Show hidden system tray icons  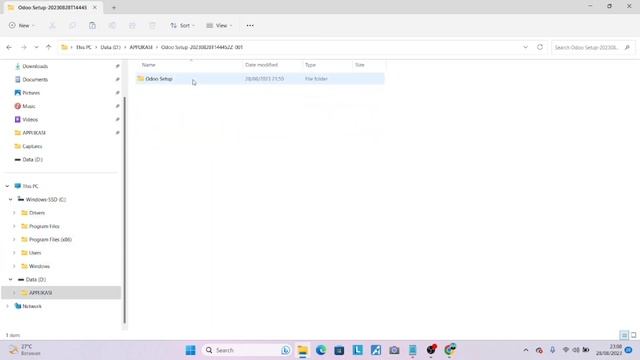pyautogui.click(x=526, y=350)
